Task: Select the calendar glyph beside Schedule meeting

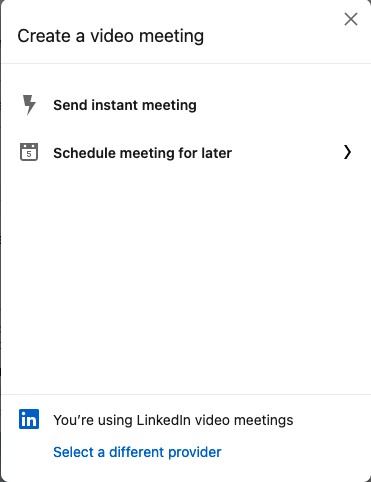Action: pyautogui.click(x=29, y=152)
